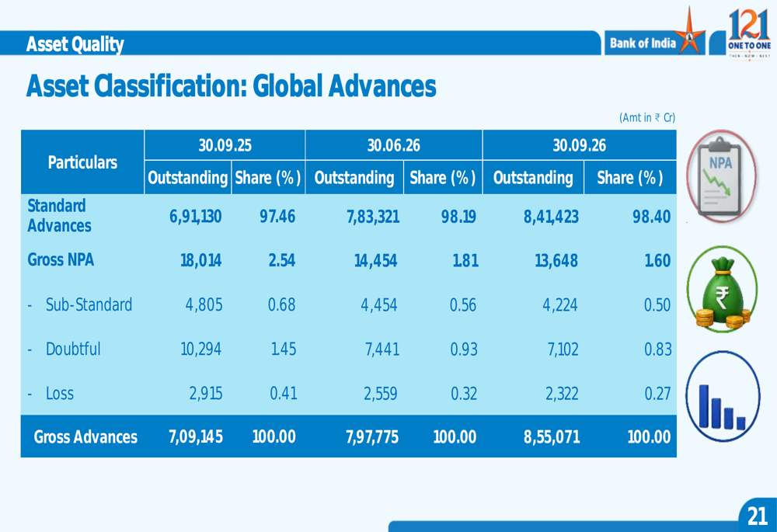Image resolution: width=777 pixels, height=532 pixels.
Task: Select the 30.06.26 date header
Action: point(393,146)
